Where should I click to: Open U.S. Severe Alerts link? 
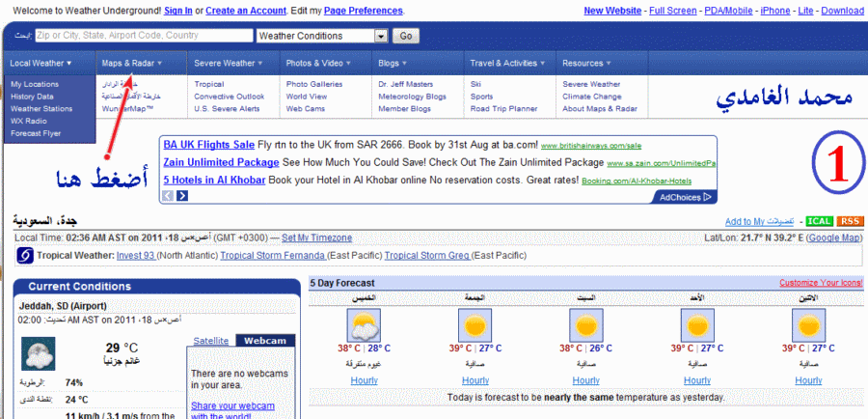[227, 109]
